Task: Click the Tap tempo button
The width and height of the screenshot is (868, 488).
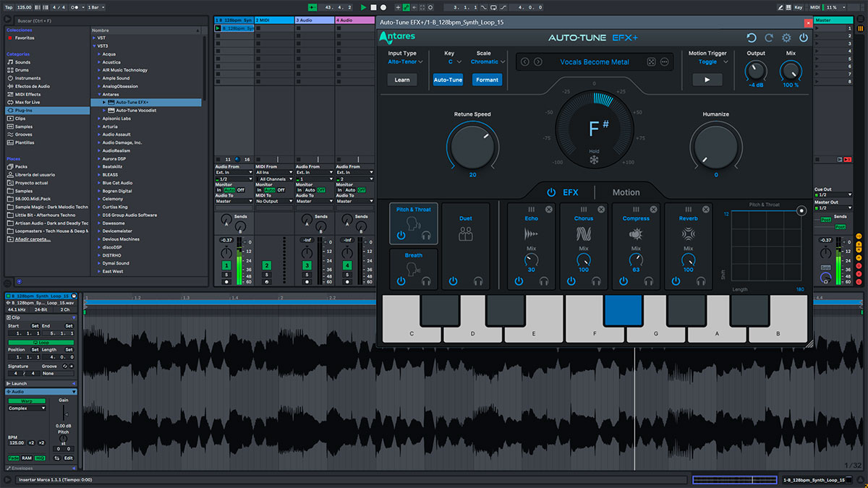Action: [x=7, y=7]
